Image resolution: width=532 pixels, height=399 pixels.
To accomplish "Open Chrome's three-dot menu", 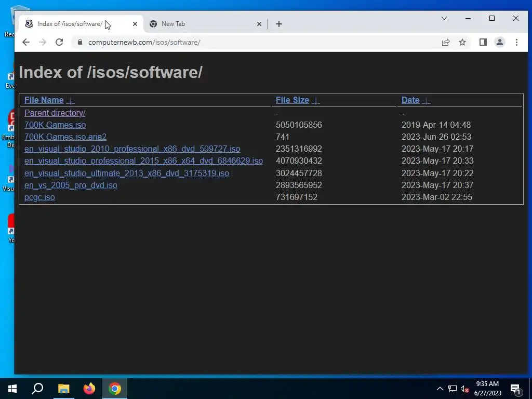I will pyautogui.click(x=516, y=42).
